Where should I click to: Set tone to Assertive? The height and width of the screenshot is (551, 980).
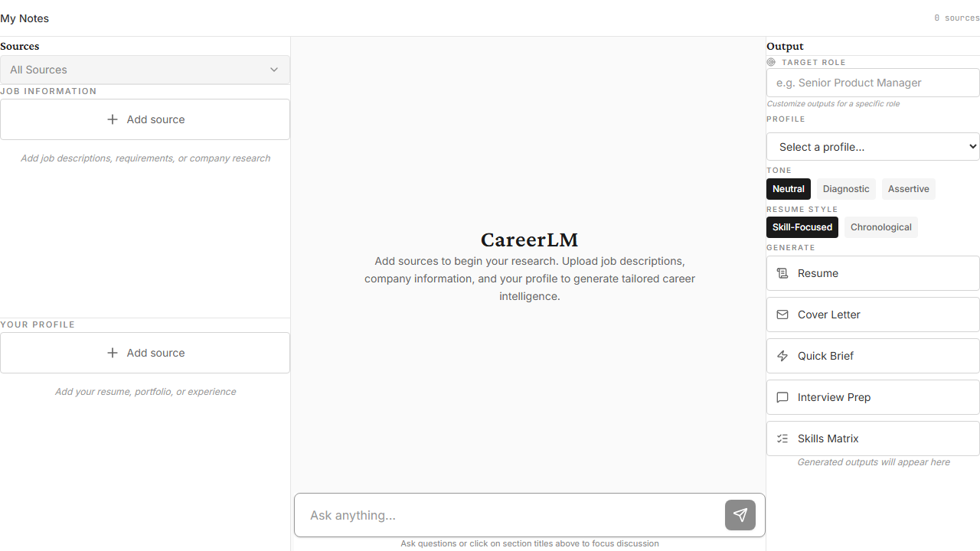tap(908, 189)
